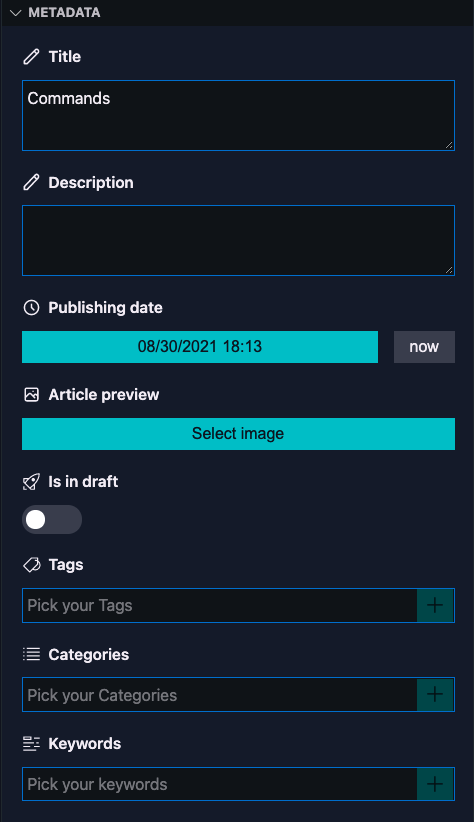Open the Pick your Categories combo box
The image size is (474, 822).
tap(220, 695)
